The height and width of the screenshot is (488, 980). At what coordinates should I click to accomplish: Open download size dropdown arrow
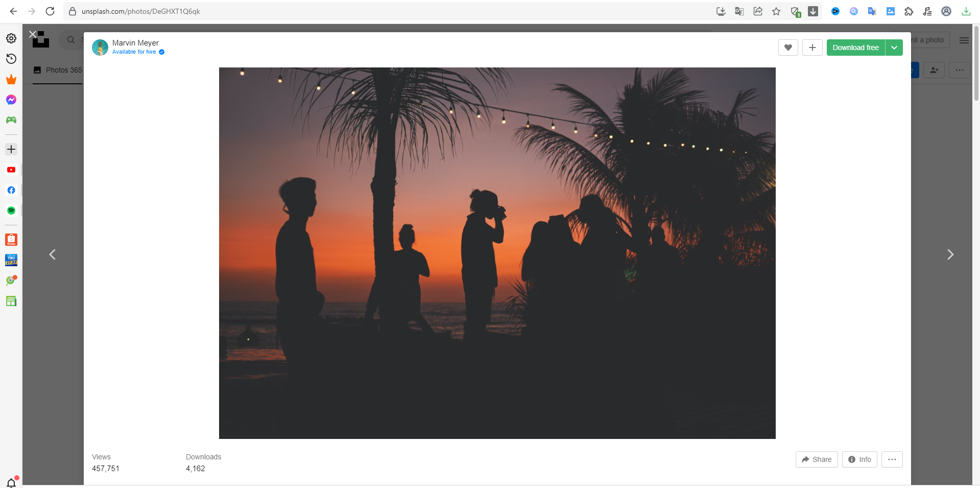pos(894,48)
